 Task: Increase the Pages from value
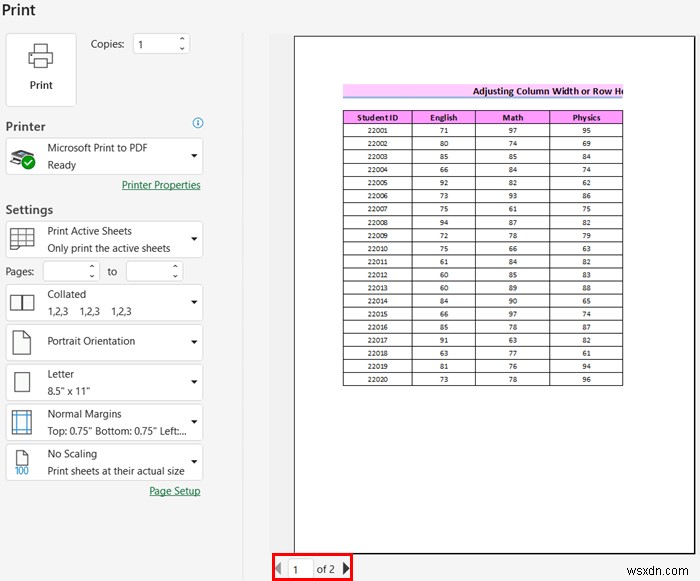[92, 267]
